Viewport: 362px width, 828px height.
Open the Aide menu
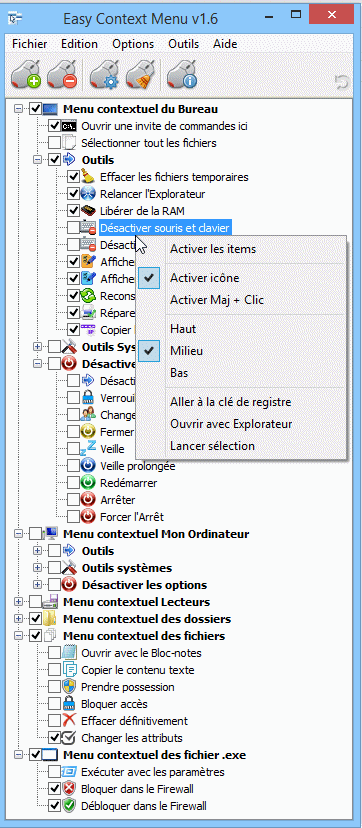pyautogui.click(x=225, y=44)
